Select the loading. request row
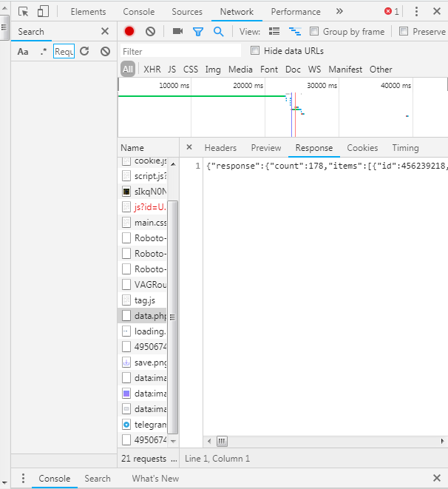The image size is (448, 489). coord(143,331)
